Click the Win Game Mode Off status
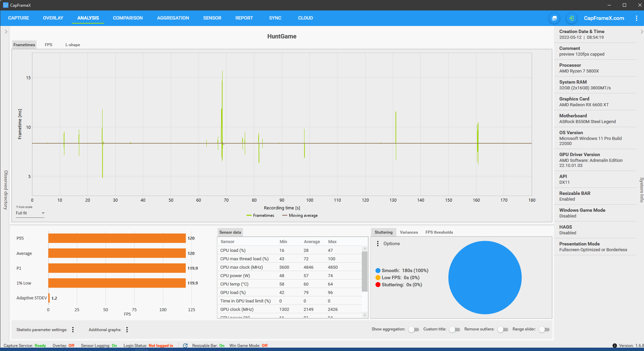The image size is (644, 351). [248, 346]
